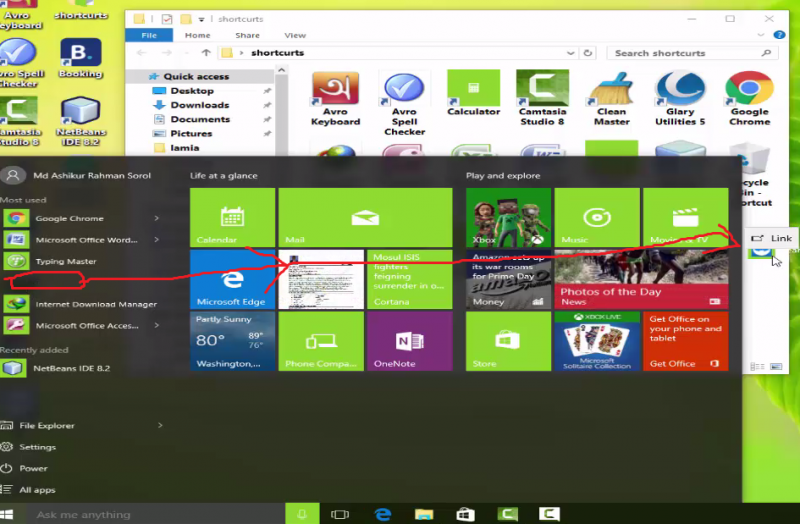800x524 pixels.
Task: Switch to the View ribbon tab
Action: coord(294,35)
